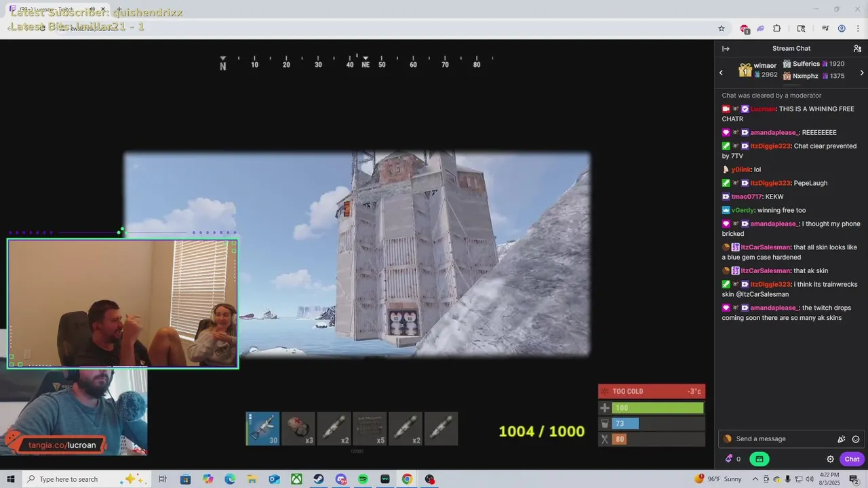Click the webcam overlay of two people
The image size is (868, 488).
pos(123,304)
